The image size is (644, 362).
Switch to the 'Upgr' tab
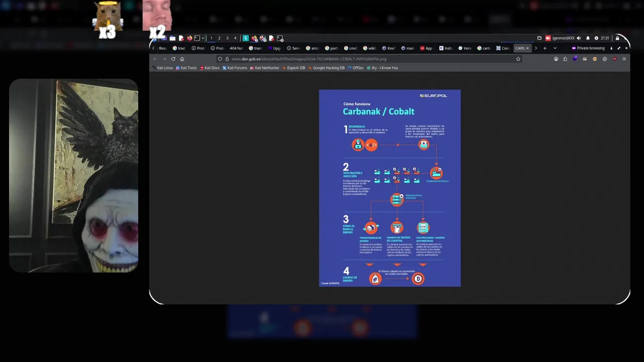[274, 48]
